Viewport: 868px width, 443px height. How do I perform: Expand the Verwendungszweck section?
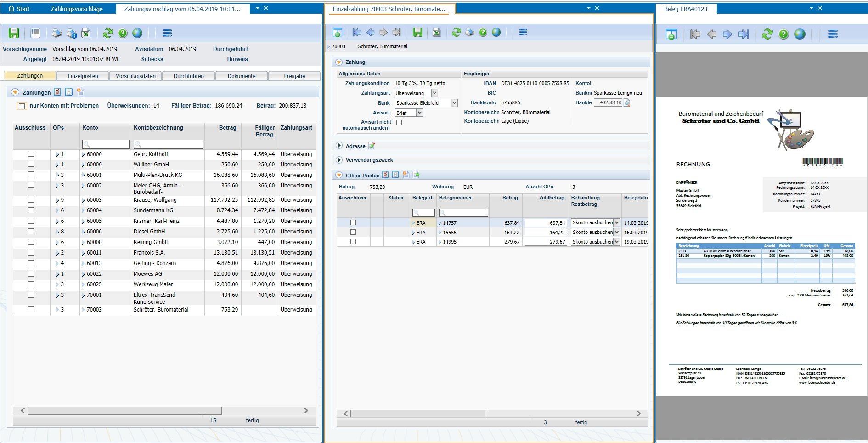click(x=339, y=160)
